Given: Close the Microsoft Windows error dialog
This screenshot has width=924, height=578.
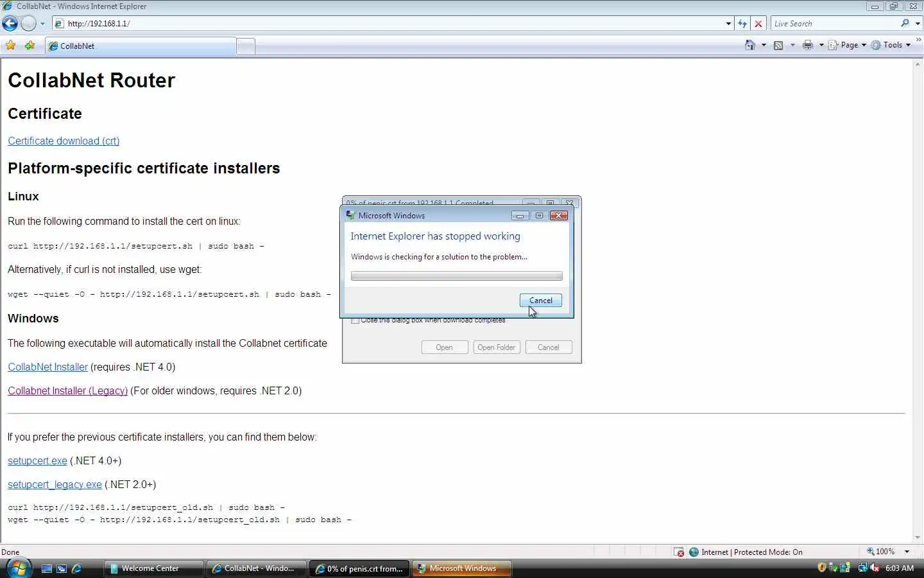Looking at the screenshot, I should pyautogui.click(x=559, y=216).
